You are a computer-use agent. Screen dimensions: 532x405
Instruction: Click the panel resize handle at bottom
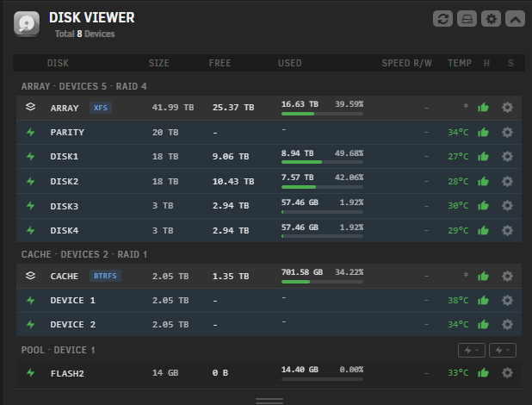(x=269, y=401)
